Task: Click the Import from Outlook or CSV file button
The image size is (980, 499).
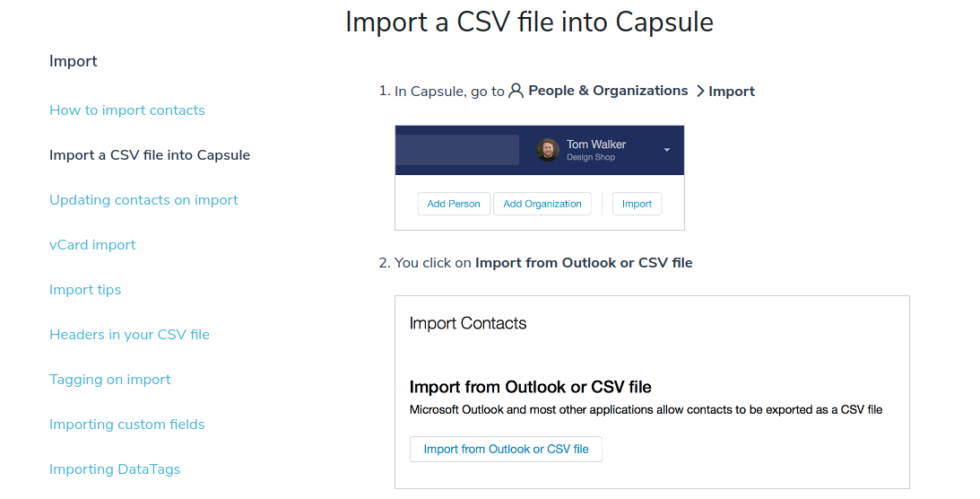Action: click(506, 449)
